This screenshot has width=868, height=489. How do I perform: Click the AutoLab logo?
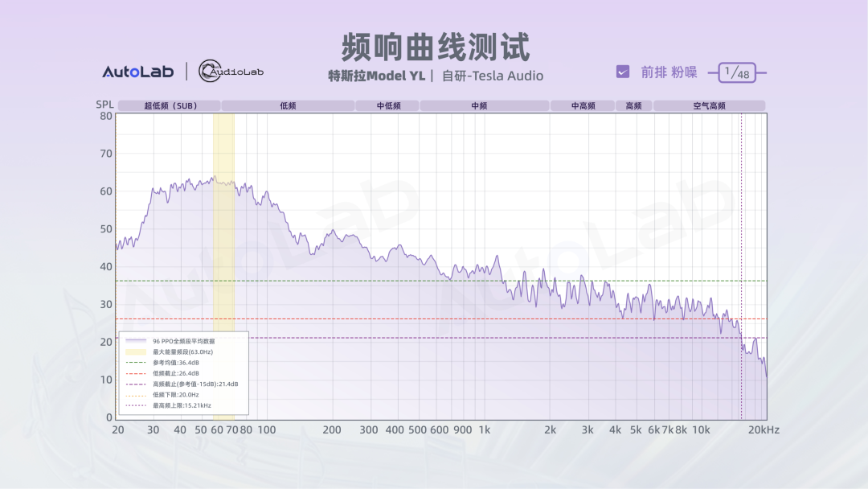click(137, 72)
